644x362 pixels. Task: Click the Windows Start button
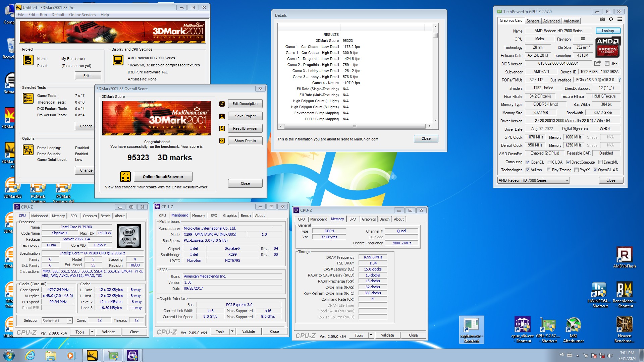(9, 355)
